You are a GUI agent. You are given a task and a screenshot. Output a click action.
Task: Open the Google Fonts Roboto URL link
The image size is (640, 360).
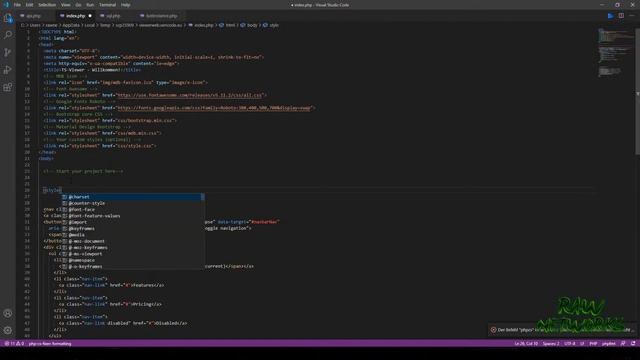pos(214,108)
